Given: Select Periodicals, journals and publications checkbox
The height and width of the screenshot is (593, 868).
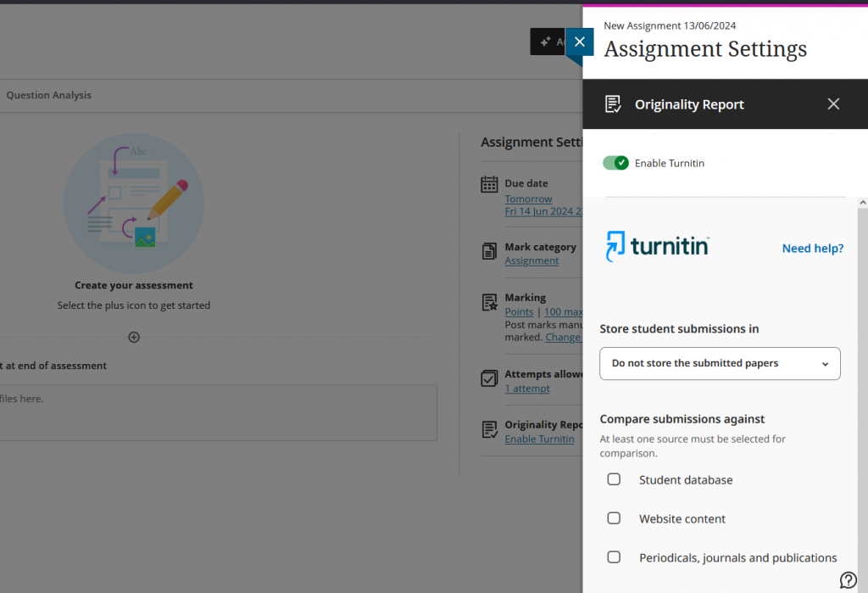Looking at the screenshot, I should 614,557.
